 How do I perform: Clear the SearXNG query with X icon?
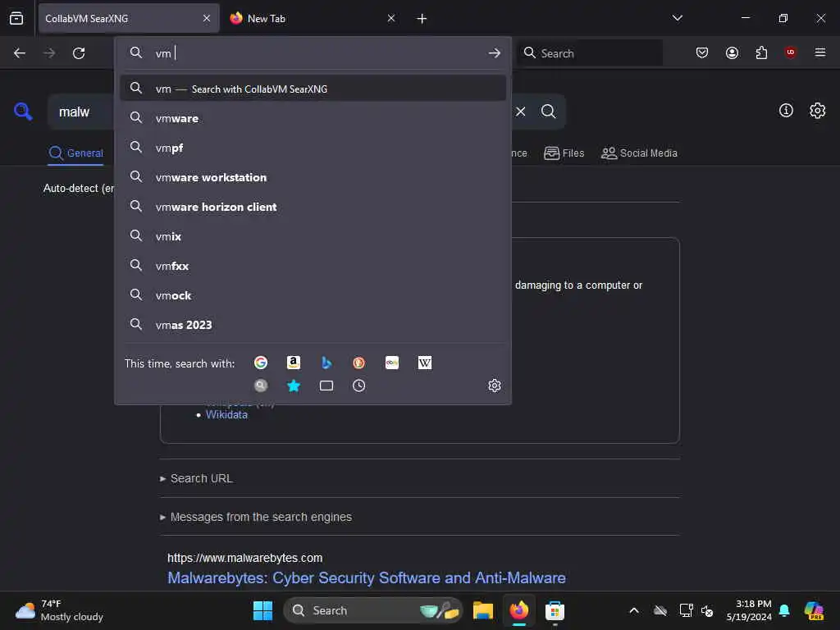point(520,112)
